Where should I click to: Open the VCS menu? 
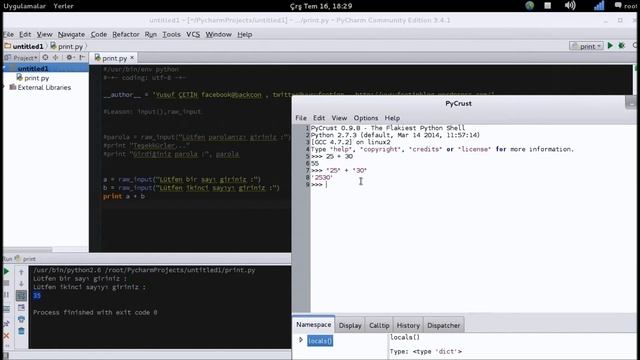(x=193, y=34)
